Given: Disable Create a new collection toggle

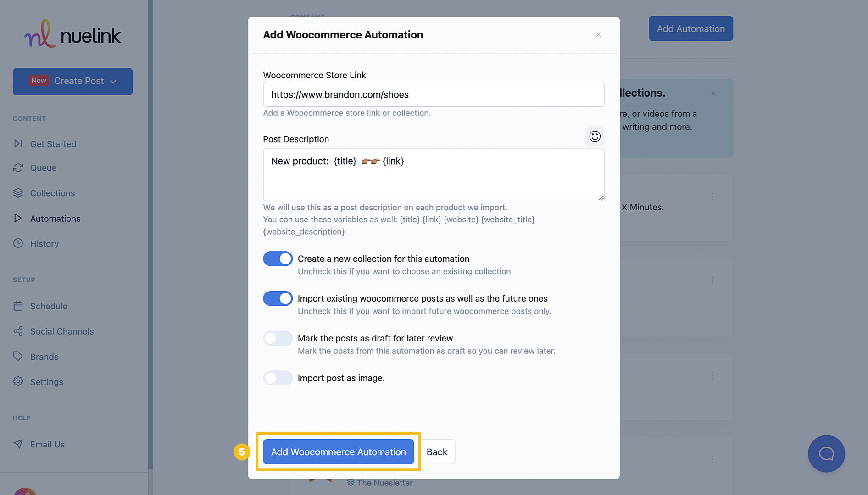Looking at the screenshot, I should [x=278, y=258].
